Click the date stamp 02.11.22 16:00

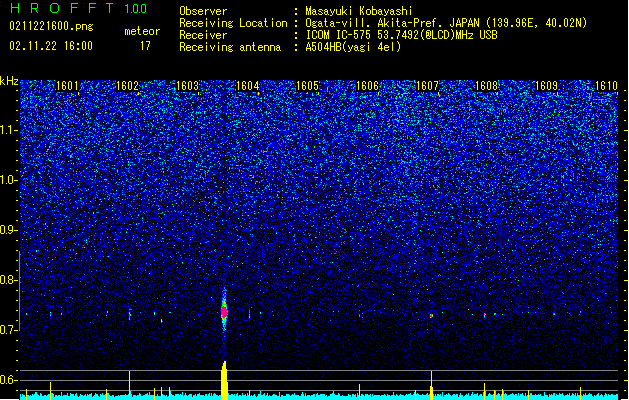[51, 46]
